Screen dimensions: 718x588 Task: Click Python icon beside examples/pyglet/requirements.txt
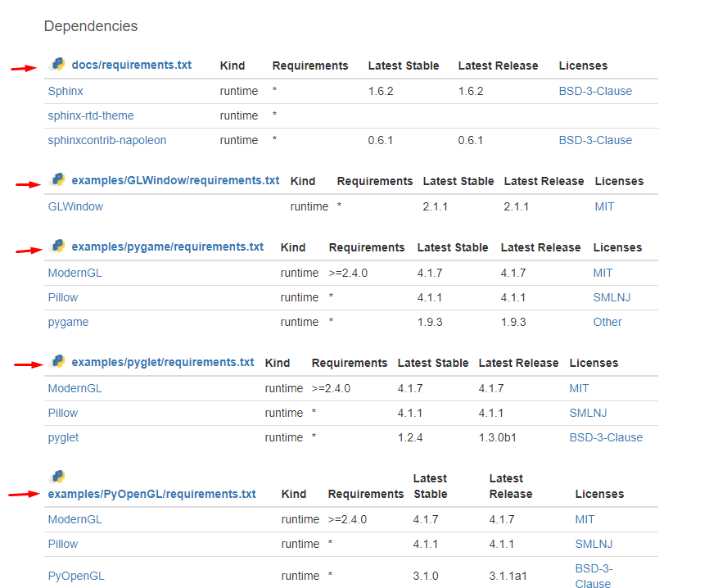(x=57, y=361)
